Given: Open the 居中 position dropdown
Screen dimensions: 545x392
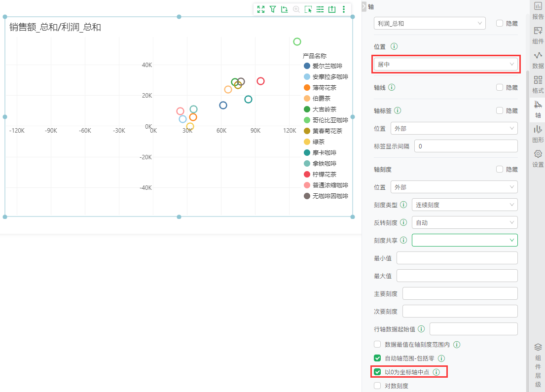Looking at the screenshot, I should tap(445, 64).
